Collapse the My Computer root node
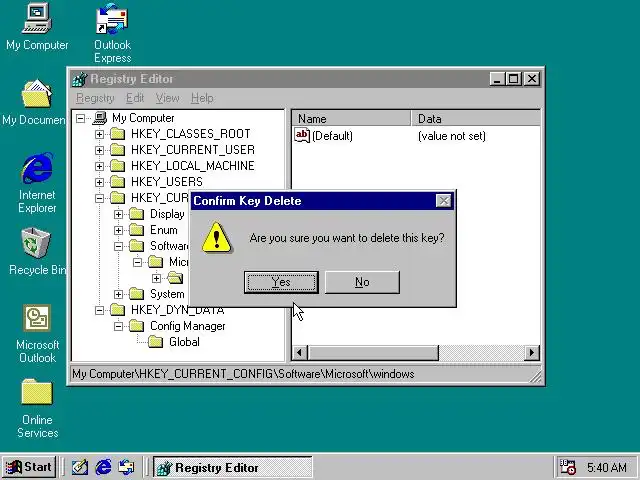640x480 pixels. [x=80, y=118]
